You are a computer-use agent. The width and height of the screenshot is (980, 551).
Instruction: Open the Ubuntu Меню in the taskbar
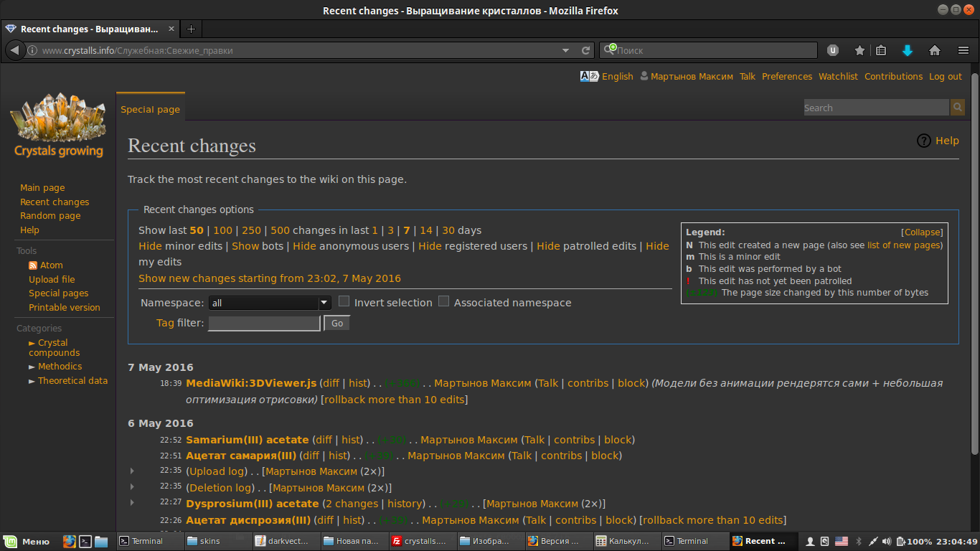coord(27,541)
